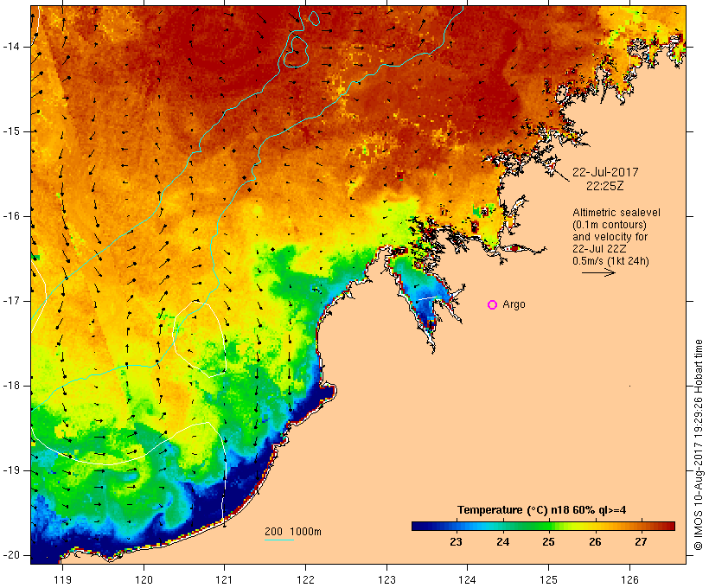Click the -18 latitude axis label

click(x=11, y=386)
